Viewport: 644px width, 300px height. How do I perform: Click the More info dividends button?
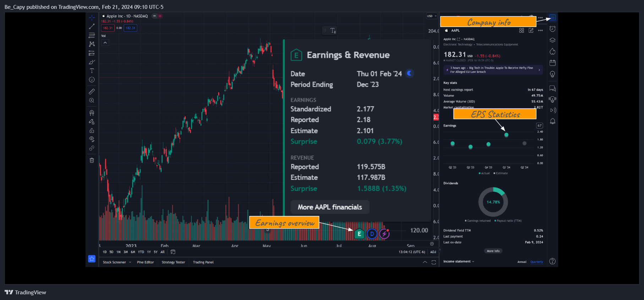[x=493, y=251]
